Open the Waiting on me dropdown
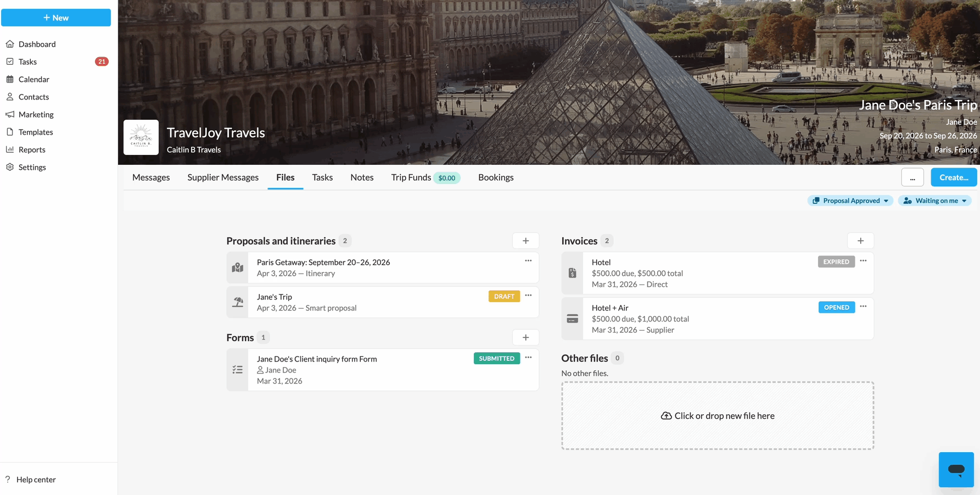980x495 pixels. click(x=935, y=201)
